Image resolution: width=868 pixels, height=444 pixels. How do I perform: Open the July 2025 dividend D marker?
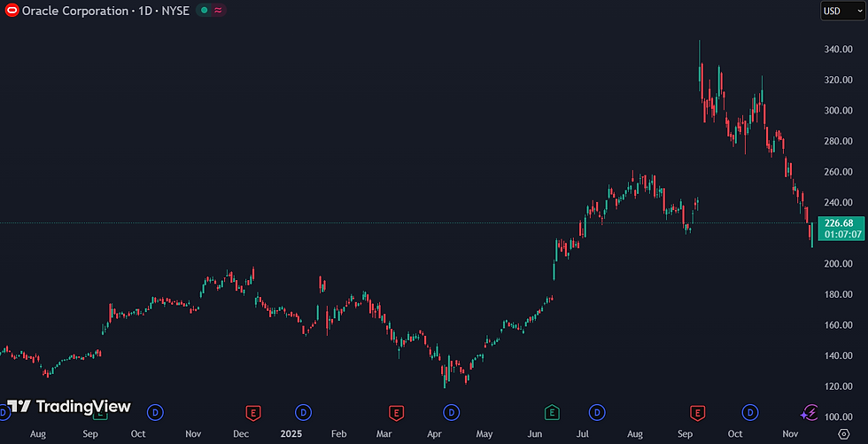click(597, 412)
